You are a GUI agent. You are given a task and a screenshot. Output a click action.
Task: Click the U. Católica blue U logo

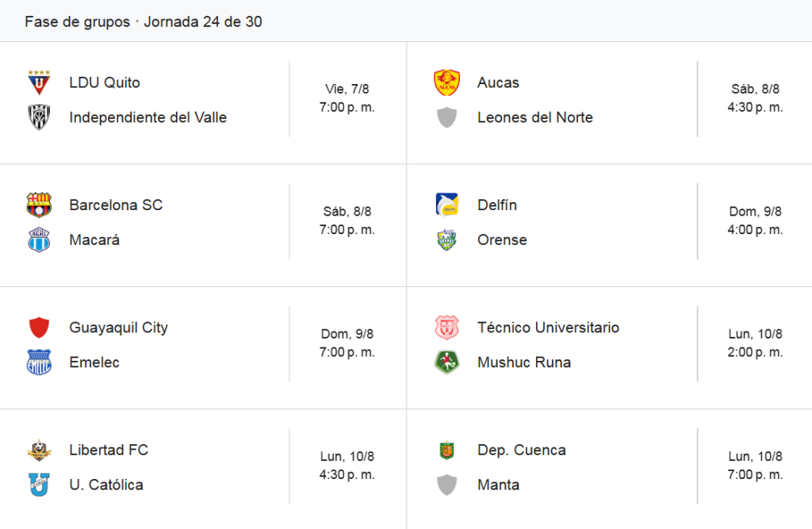point(39,485)
